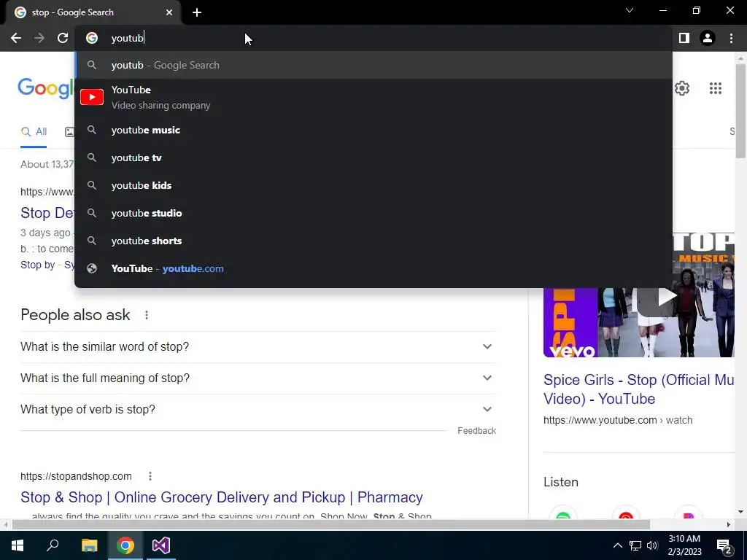Screen dimensions: 747x560
Task: Expand 'What type of verb is stop?'
Action: coord(258,410)
